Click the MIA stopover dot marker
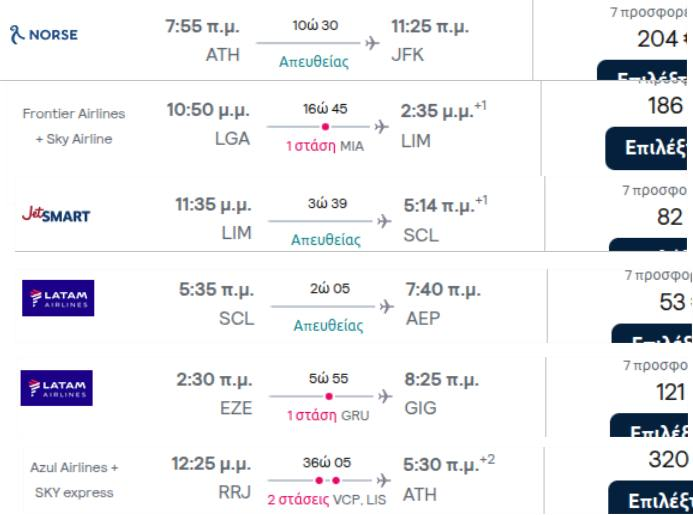The image size is (693, 515). (325, 127)
